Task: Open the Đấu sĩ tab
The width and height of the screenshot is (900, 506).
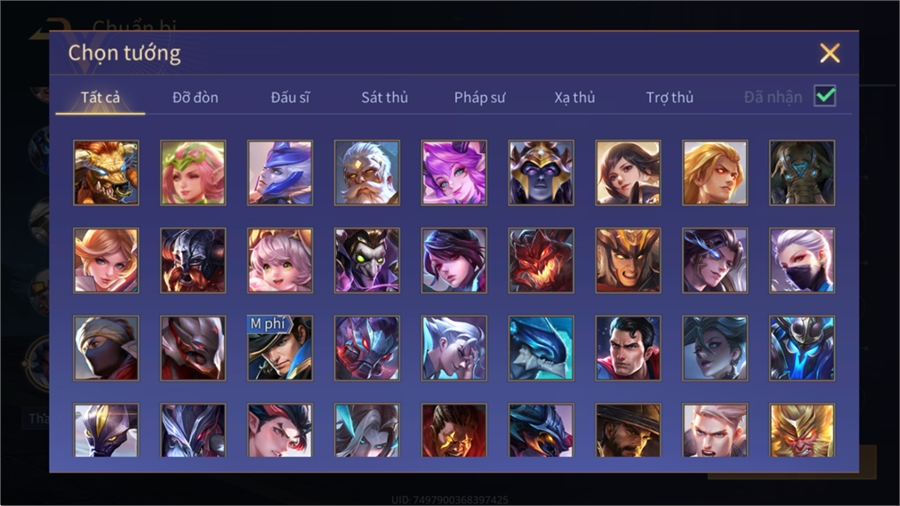Action: click(290, 98)
